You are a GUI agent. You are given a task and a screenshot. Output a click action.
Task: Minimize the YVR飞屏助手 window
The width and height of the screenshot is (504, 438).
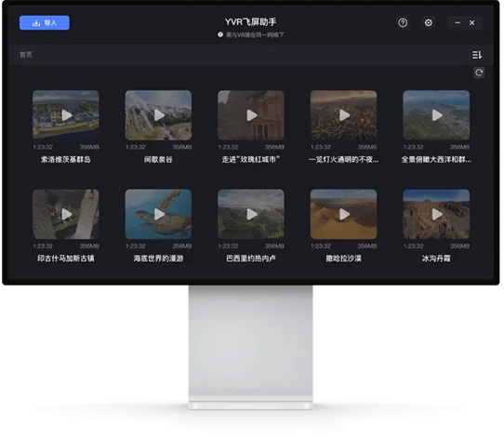click(x=458, y=23)
